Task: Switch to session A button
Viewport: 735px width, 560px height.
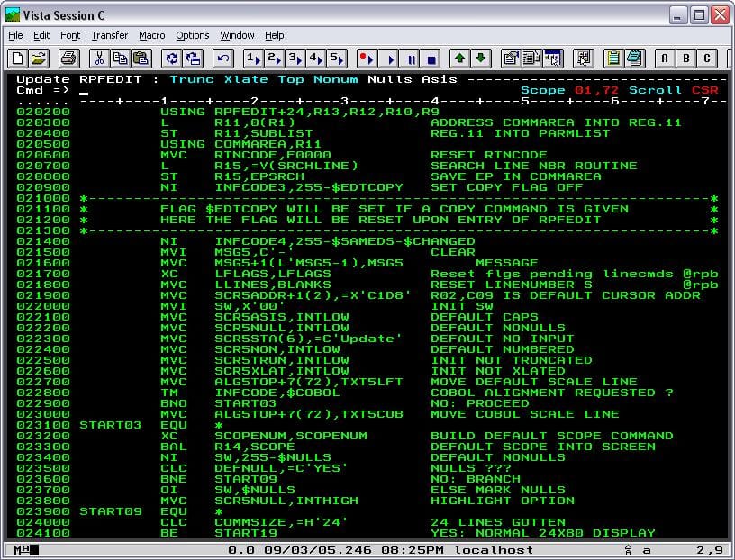Action: pos(665,59)
